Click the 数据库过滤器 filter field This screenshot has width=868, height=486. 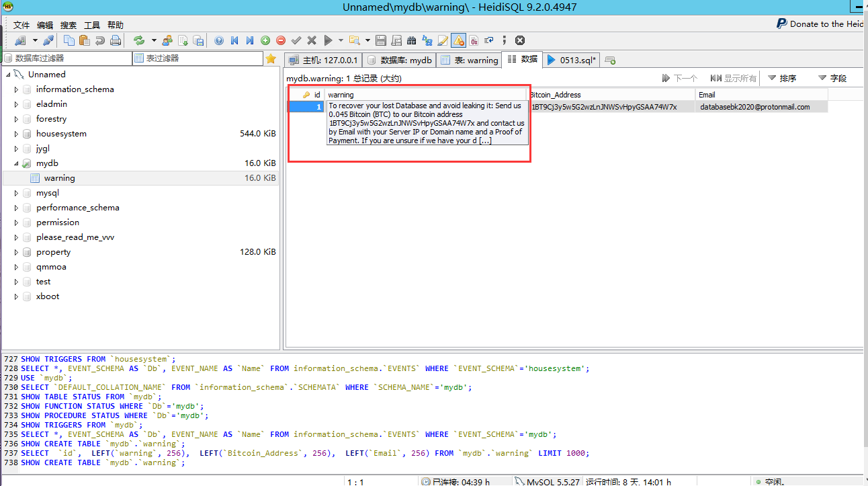[68, 58]
